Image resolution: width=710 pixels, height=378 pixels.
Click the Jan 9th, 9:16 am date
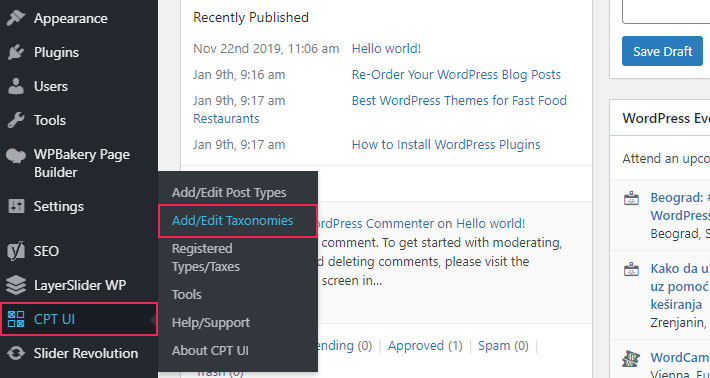click(239, 75)
